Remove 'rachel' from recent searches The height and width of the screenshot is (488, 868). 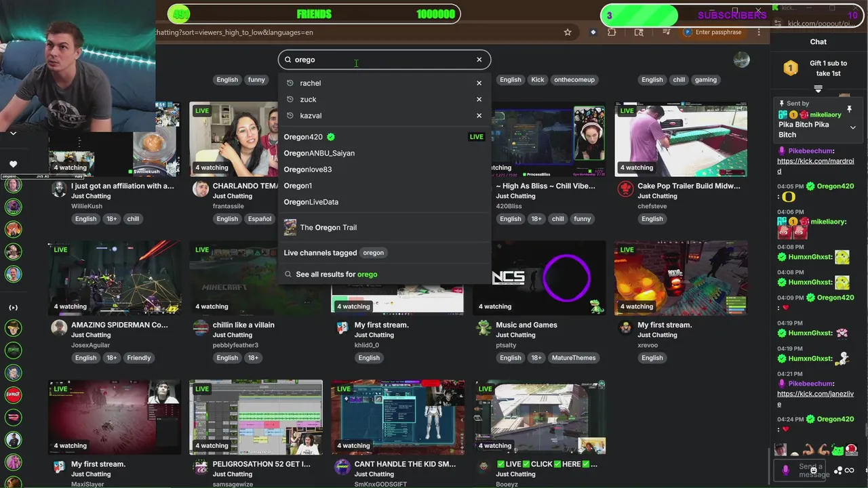coord(479,83)
